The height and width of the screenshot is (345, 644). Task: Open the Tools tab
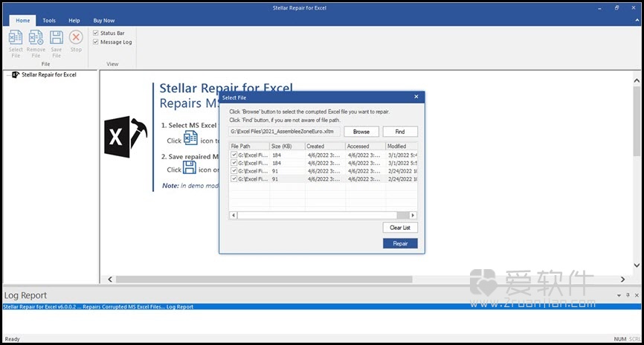coord(49,21)
